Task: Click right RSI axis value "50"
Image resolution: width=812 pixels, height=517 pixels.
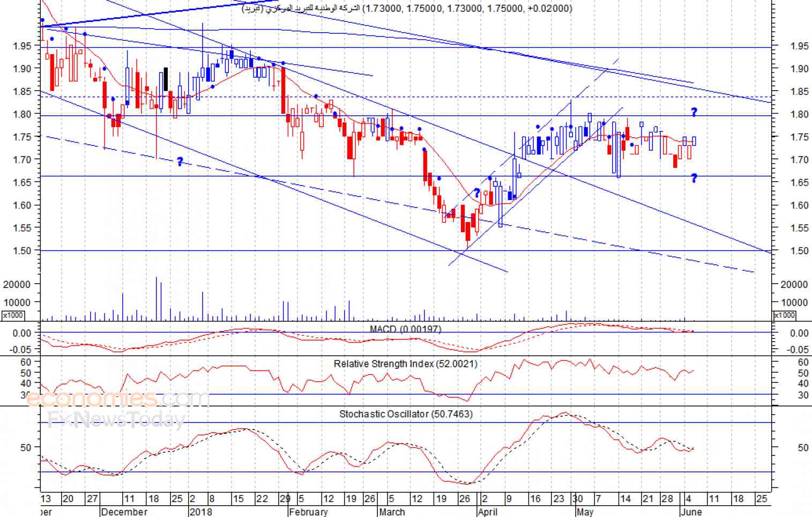Action: (x=803, y=373)
